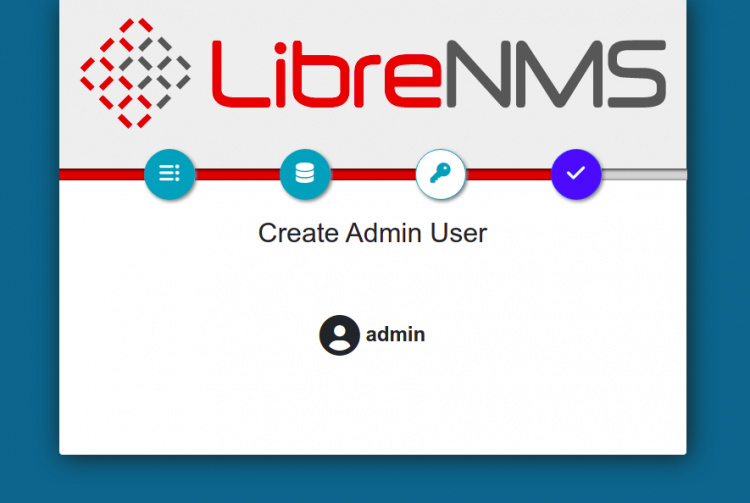This screenshot has width=750, height=503.
Task: Select the key icon for user creation
Action: pos(440,174)
